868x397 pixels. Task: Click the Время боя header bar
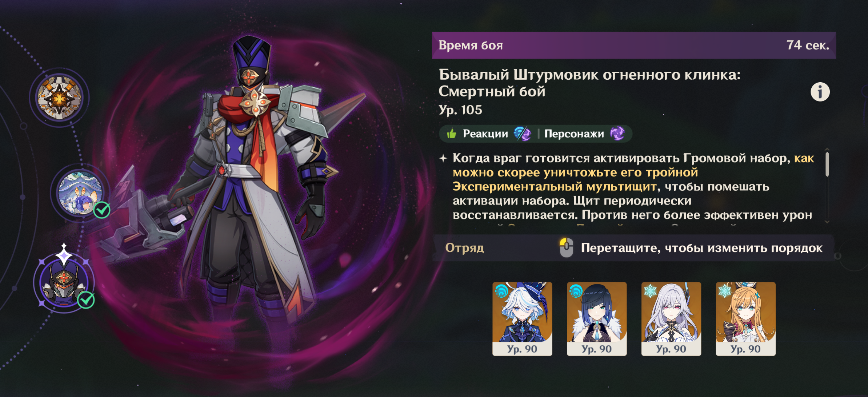(x=634, y=45)
